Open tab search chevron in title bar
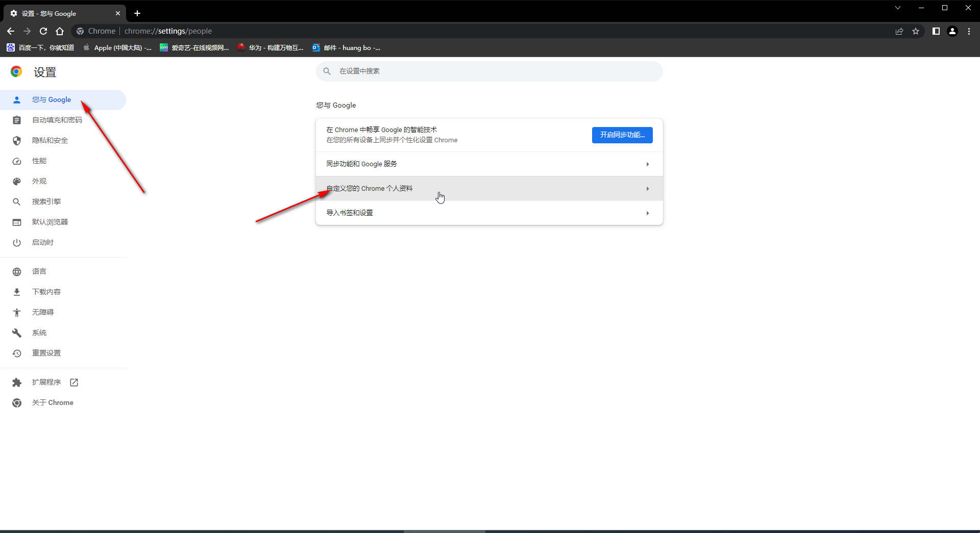The height and width of the screenshot is (533, 980). click(898, 8)
